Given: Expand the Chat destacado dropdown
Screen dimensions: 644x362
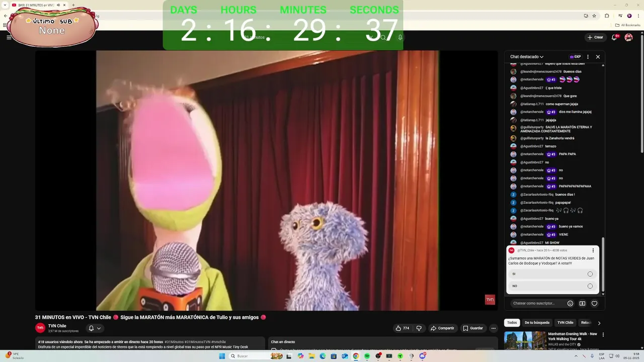Looking at the screenshot, I should (527, 57).
